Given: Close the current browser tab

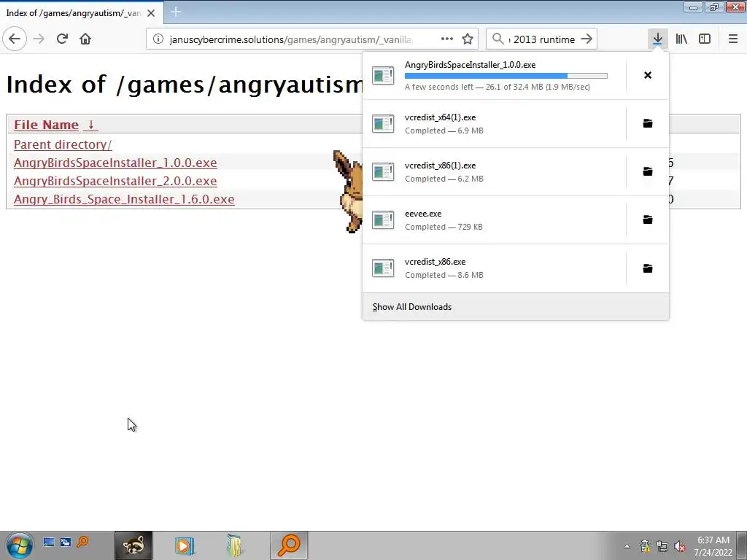Looking at the screenshot, I should [x=151, y=13].
